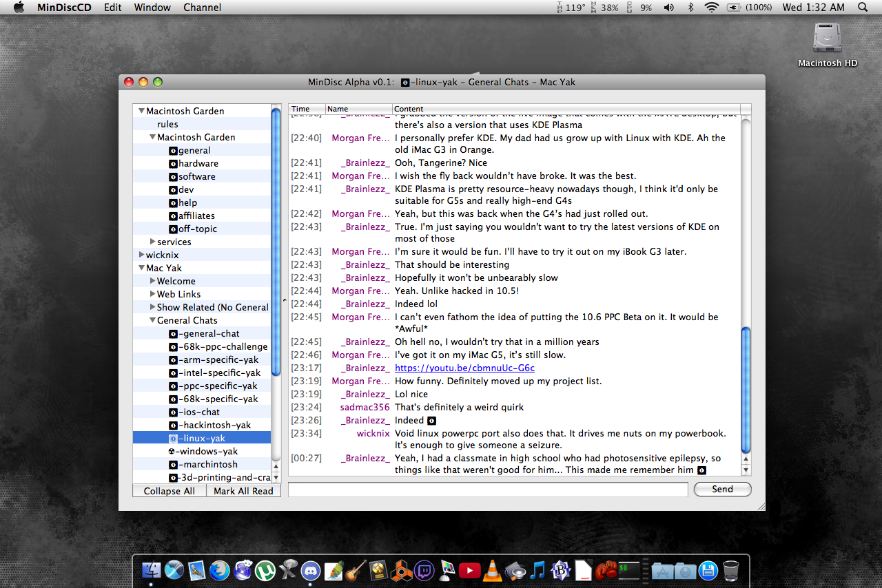Select the off-topic channel
This screenshot has width=882, height=588.
coord(193,229)
